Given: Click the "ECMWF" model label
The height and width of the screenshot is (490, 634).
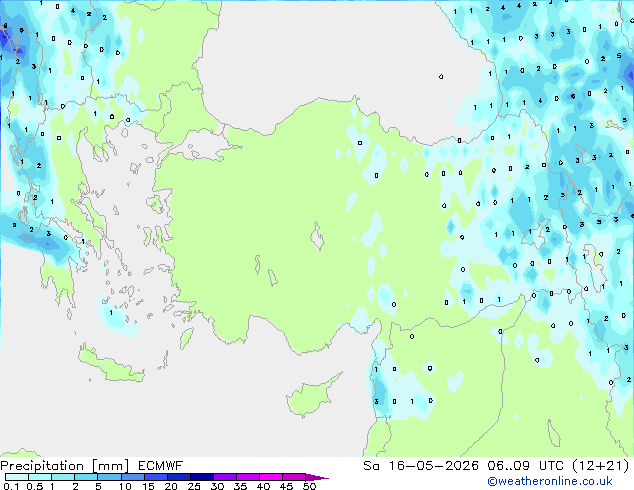Looking at the screenshot, I should tap(161, 466).
